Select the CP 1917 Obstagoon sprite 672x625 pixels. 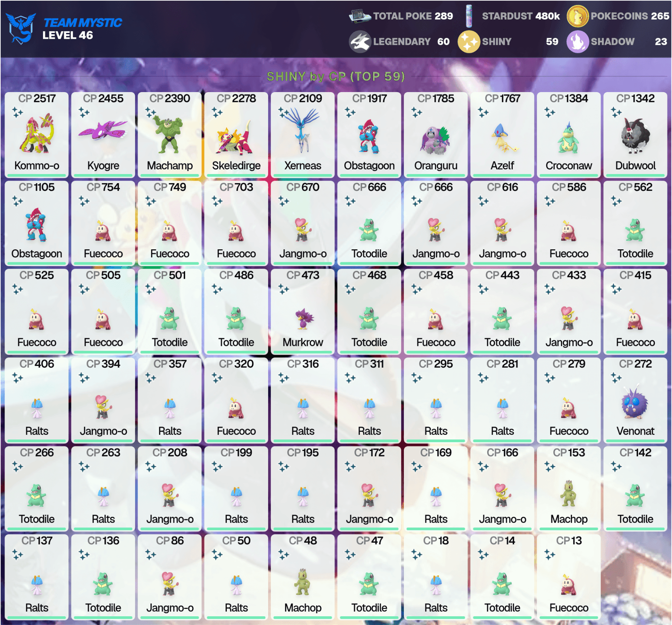pyautogui.click(x=368, y=137)
